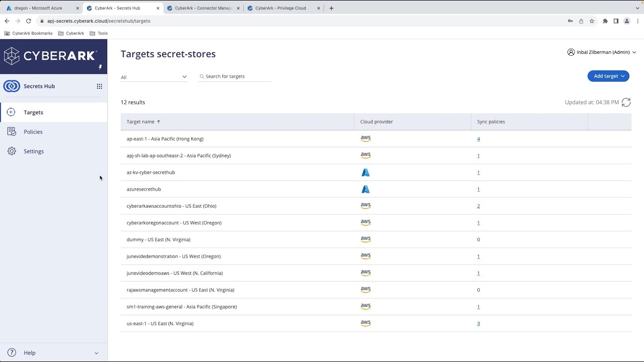Click the Settings gear icon
644x362 pixels.
pos(12,151)
